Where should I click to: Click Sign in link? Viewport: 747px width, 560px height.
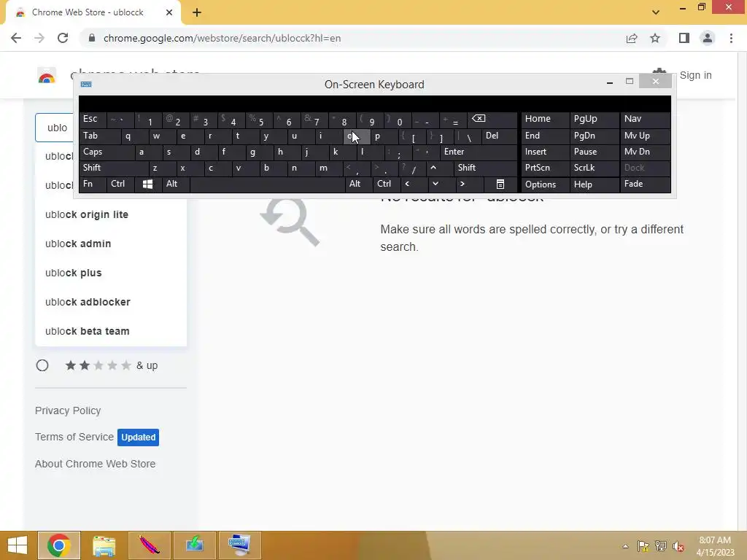pos(695,75)
